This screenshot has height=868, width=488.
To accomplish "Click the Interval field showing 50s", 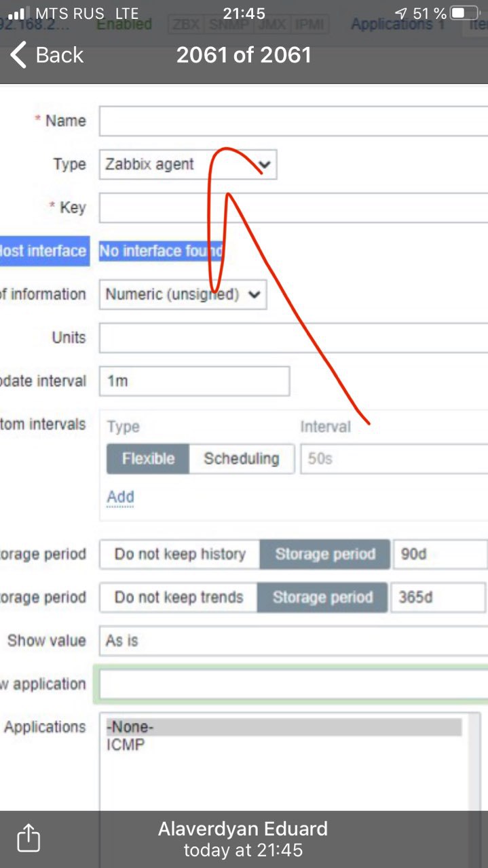I will [394, 458].
